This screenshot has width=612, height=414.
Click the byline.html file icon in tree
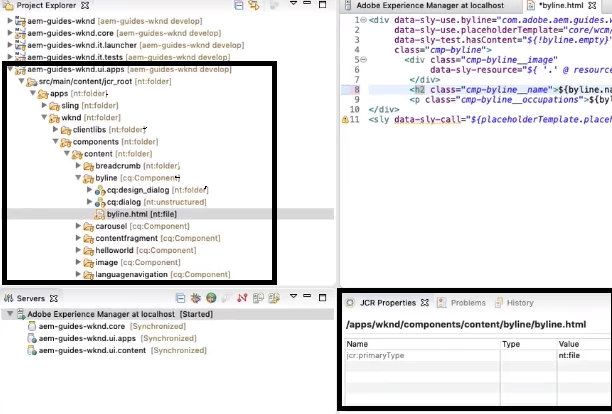tap(100, 214)
